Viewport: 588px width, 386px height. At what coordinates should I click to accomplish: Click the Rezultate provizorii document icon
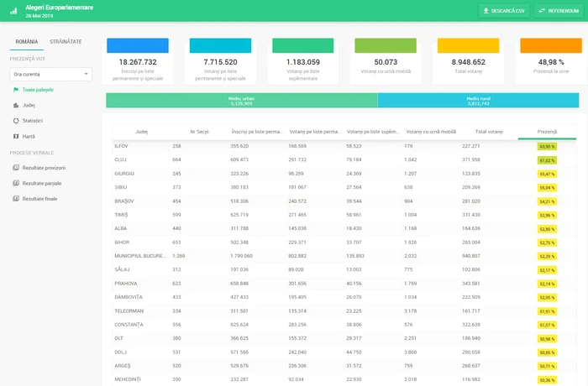(16, 168)
